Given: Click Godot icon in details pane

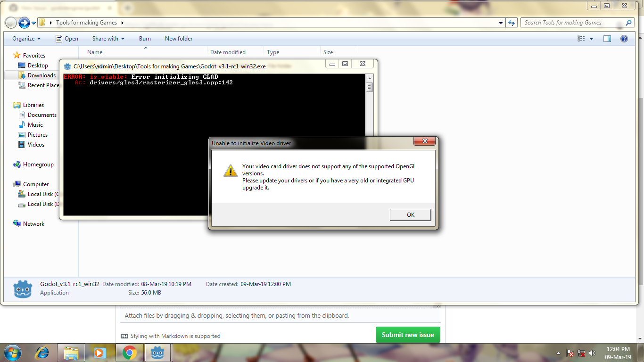Looking at the screenshot, I should pyautogui.click(x=22, y=288).
